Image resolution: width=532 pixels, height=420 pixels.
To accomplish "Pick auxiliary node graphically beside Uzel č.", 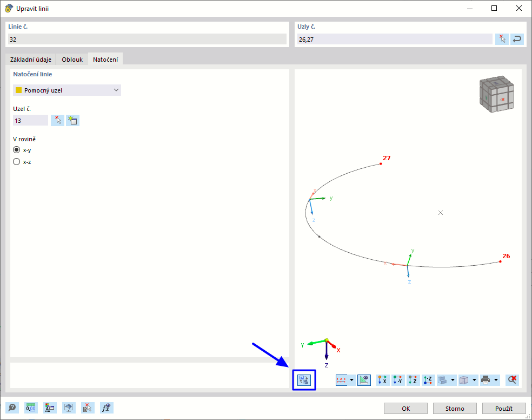I will [x=58, y=120].
